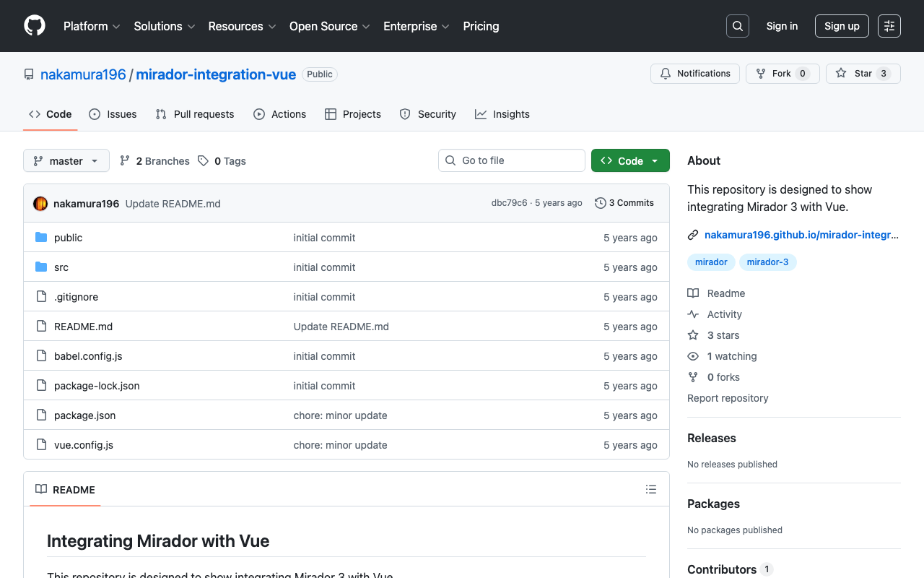Click the command palette icon next to Sign up
The width and height of the screenshot is (924, 578).
click(889, 26)
